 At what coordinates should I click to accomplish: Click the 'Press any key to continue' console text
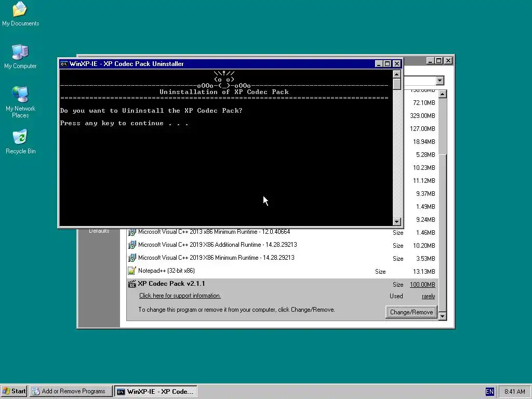pos(124,123)
